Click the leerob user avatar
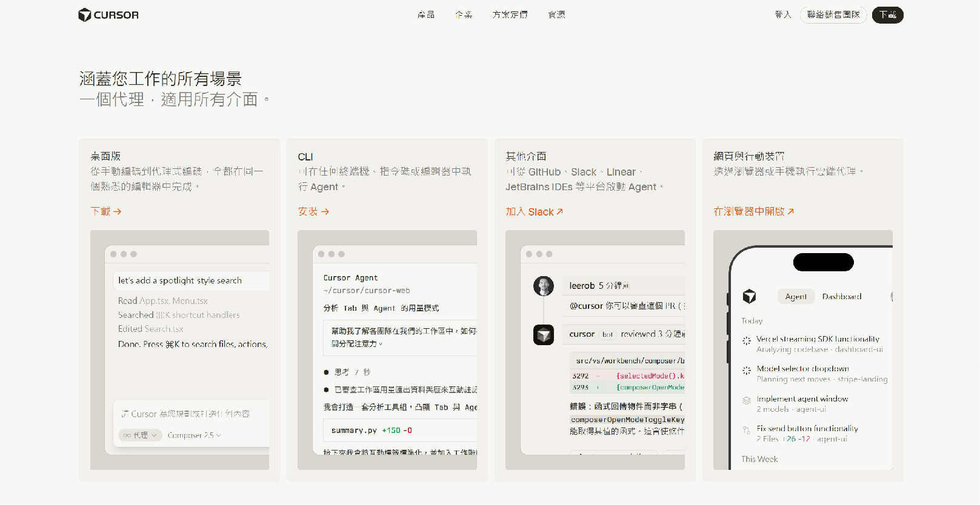Screen dimensions: 980x505 pyautogui.click(x=544, y=286)
